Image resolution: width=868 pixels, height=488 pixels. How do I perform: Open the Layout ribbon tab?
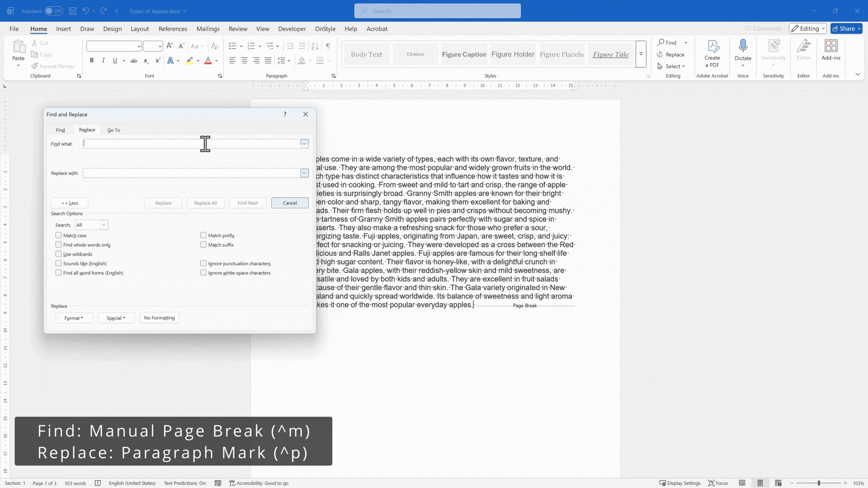[140, 28]
